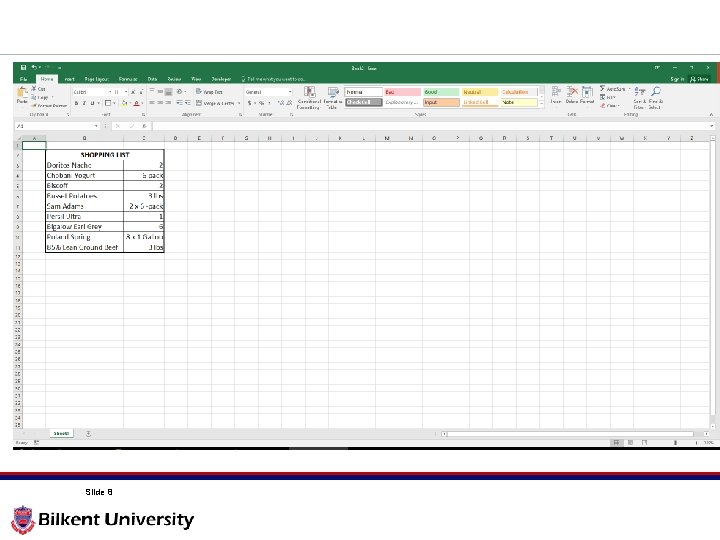Expand the formula bar

712,126
